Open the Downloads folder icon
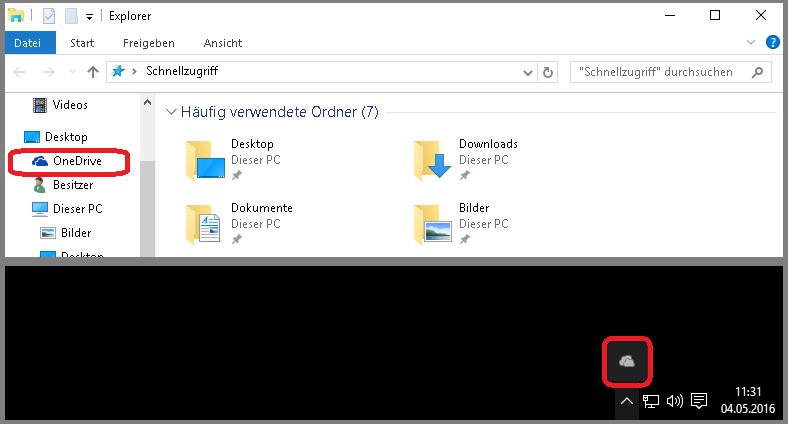This screenshot has height=424, width=789. click(x=434, y=159)
